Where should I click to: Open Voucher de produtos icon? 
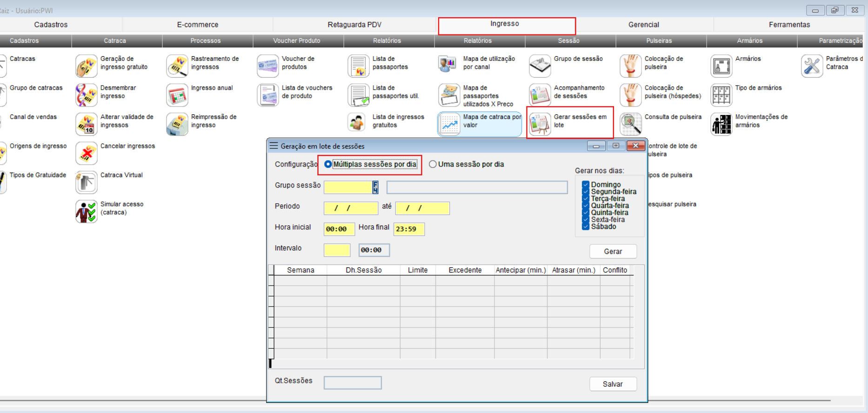[268, 66]
